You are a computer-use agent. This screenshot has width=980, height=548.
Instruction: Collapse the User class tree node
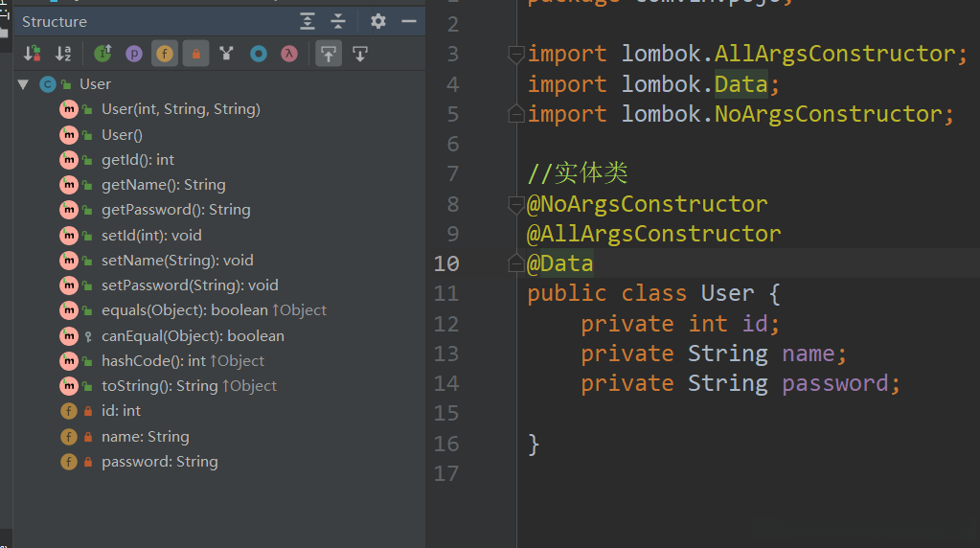23,84
